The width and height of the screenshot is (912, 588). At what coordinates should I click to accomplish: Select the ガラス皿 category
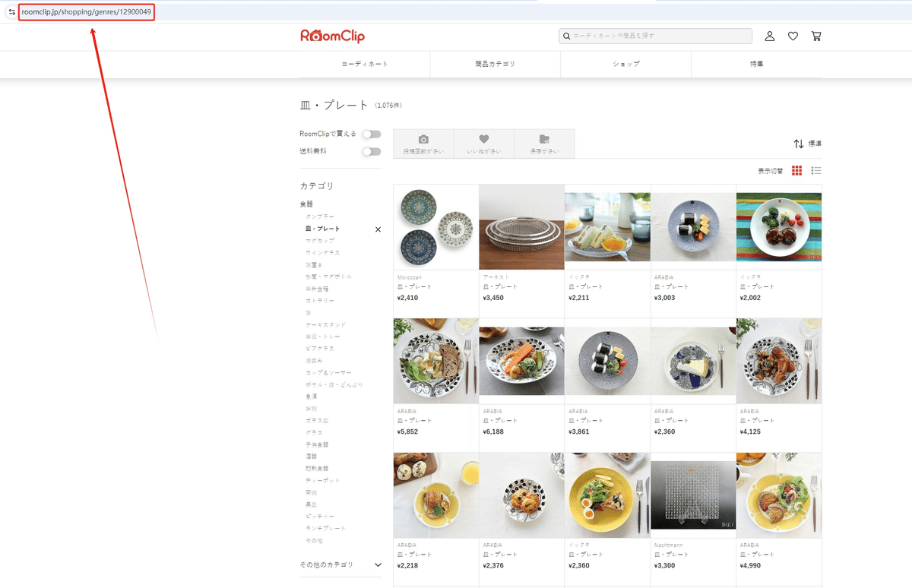coord(317,421)
